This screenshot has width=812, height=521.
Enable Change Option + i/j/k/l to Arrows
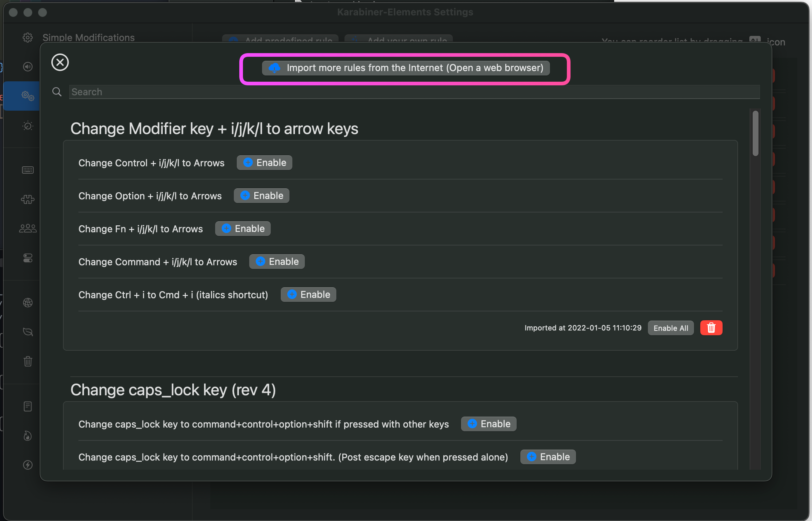[x=262, y=196]
